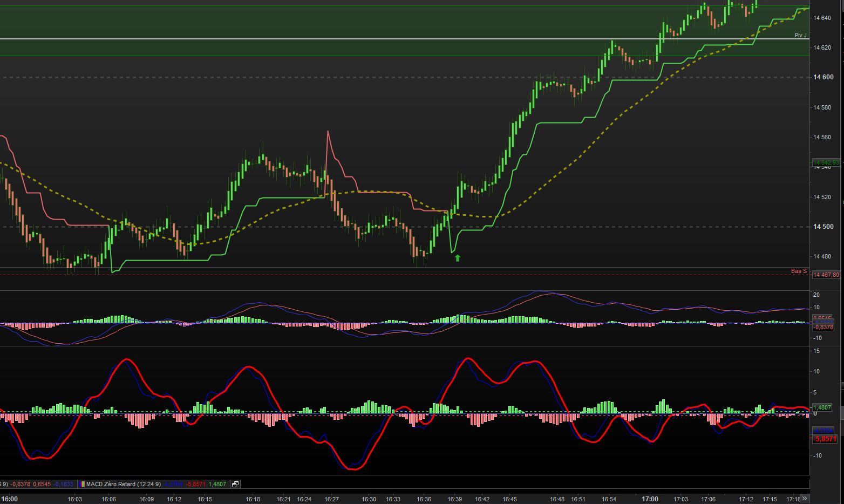Viewport: 844px width, 504px height.
Task: Click the green 14 542,93 price tag
Action: pos(826,162)
